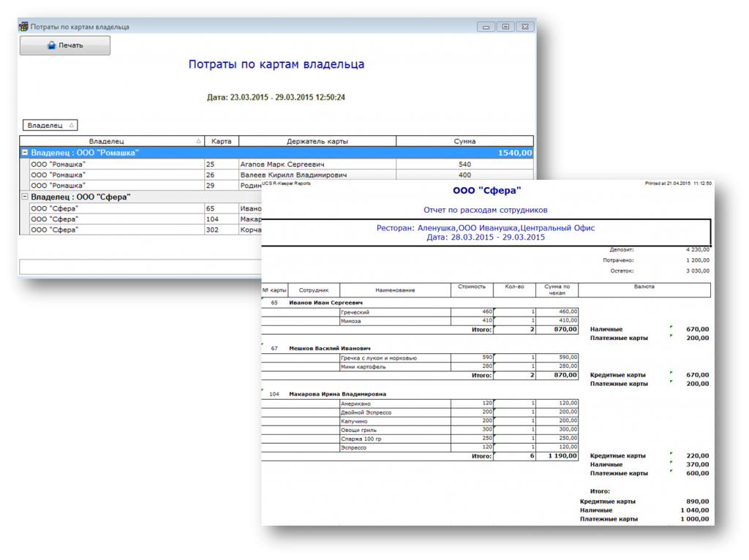
Task: Click the sum value 540
Action: point(464,164)
